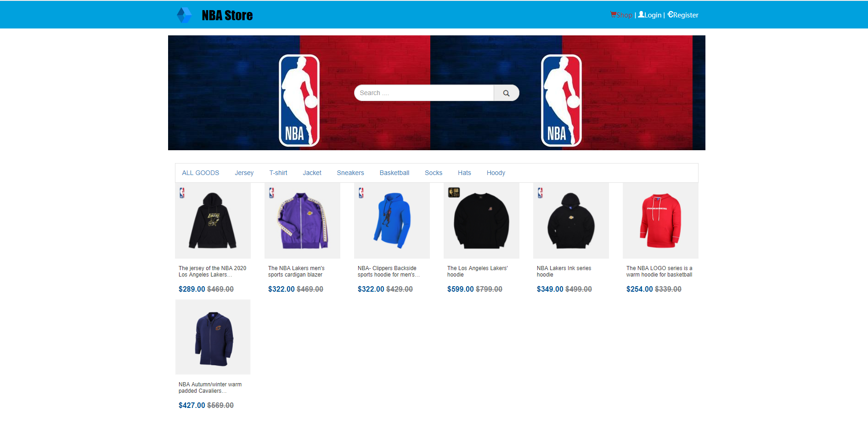Click the crossed-out $429.00 original price

[400, 289]
